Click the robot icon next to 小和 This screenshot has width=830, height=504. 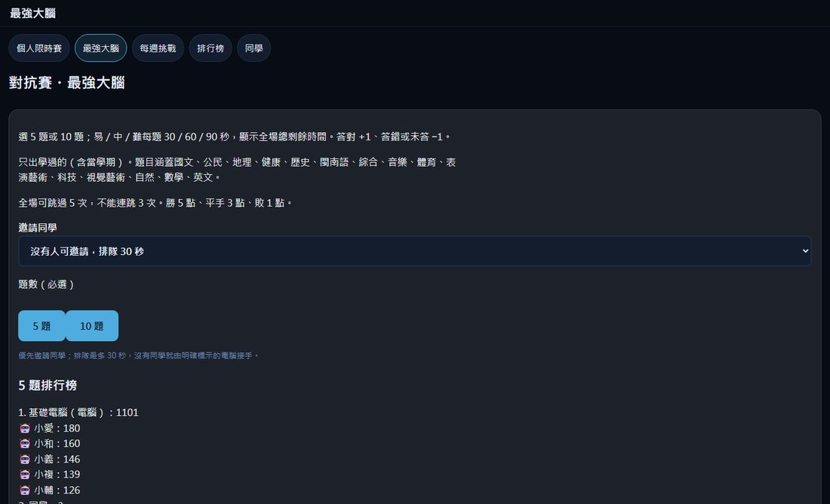point(24,444)
